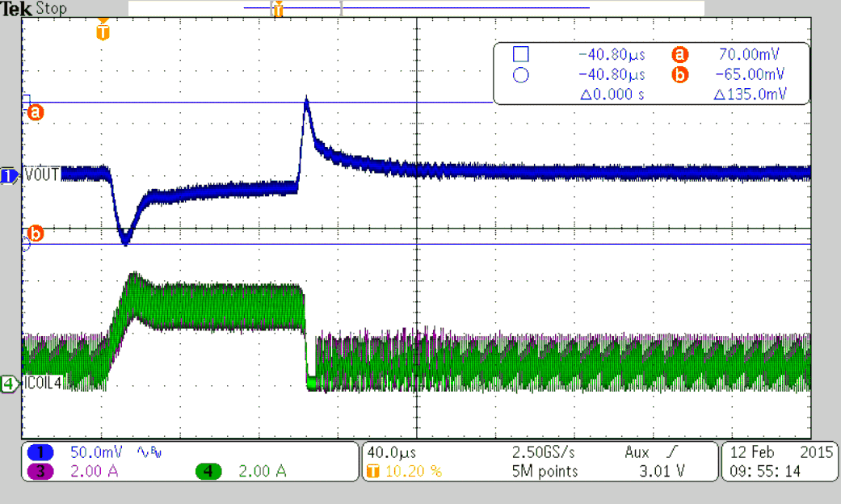Screen dimensions: 841x504
Task: Open the Aux trigger source selector
Action: (637, 453)
